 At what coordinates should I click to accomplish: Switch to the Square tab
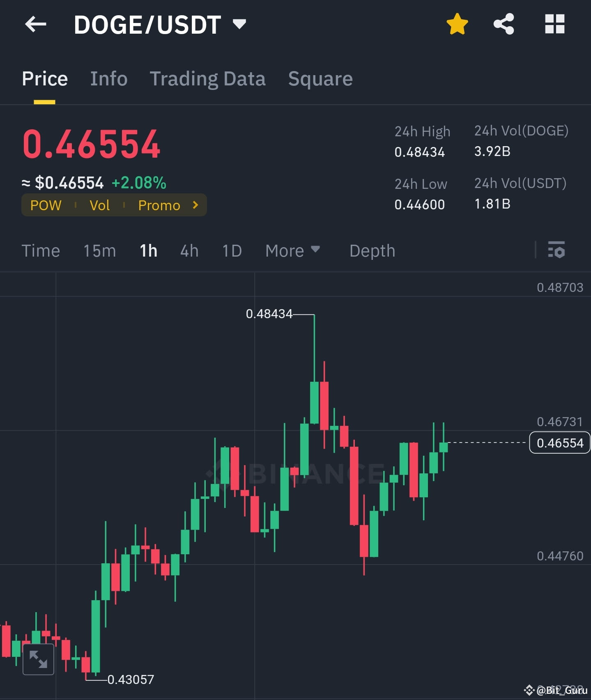coord(320,78)
